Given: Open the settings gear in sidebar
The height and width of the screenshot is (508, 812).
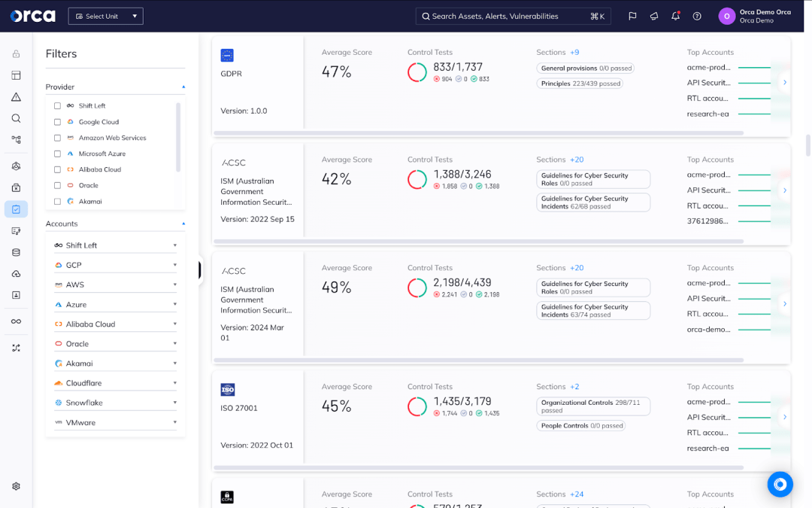Looking at the screenshot, I should pos(16,486).
